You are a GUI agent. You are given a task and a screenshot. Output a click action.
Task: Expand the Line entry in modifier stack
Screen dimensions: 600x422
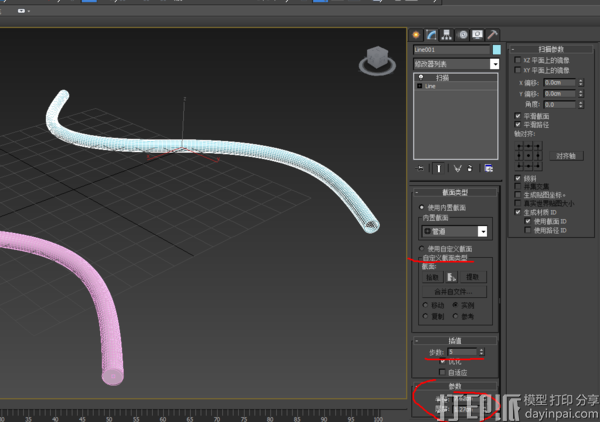[420, 86]
